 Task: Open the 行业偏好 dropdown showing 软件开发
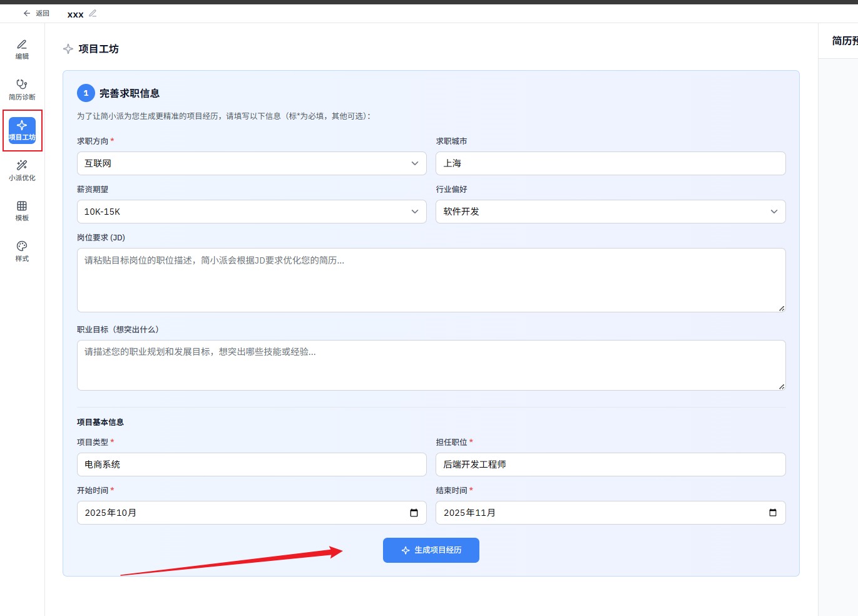tap(610, 212)
